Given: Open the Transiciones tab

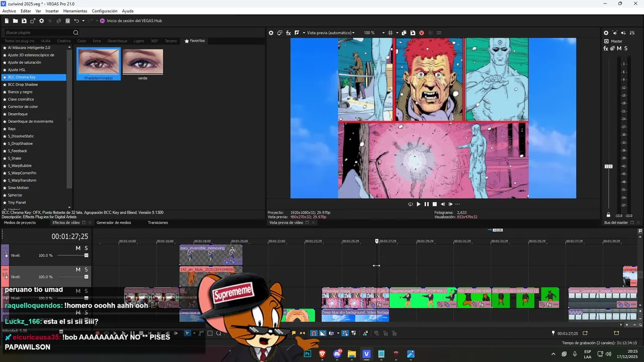Looking at the screenshot, I should tap(158, 222).
